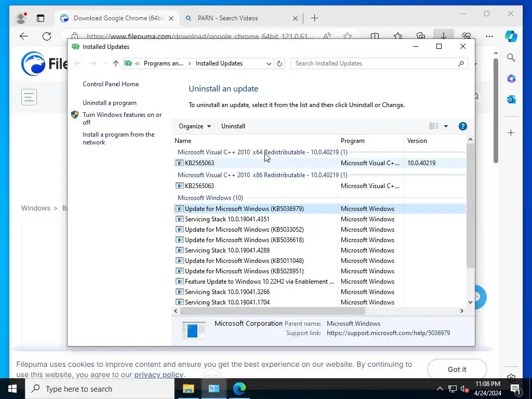Refresh the Installed Updates address bar
The height and width of the screenshot is (399, 532).
279,63
